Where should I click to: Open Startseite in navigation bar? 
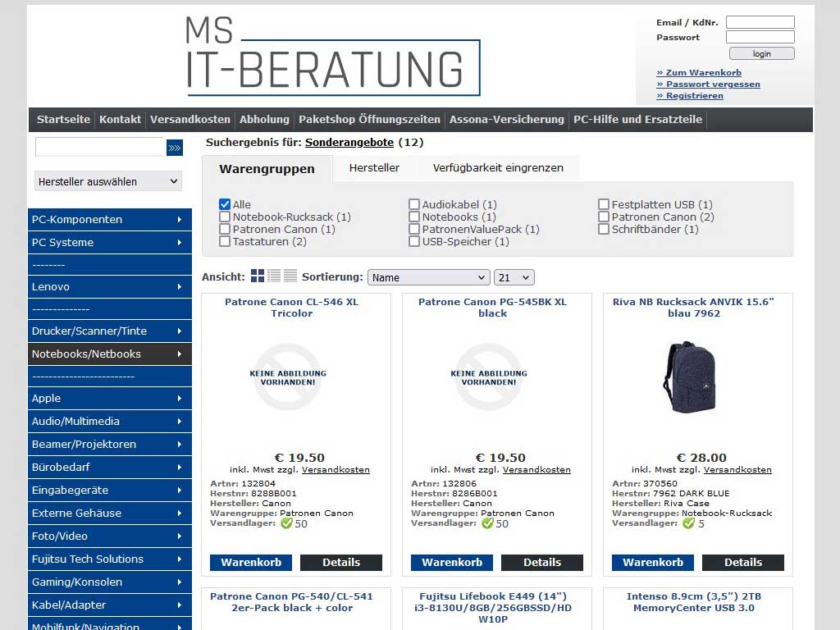(63, 120)
